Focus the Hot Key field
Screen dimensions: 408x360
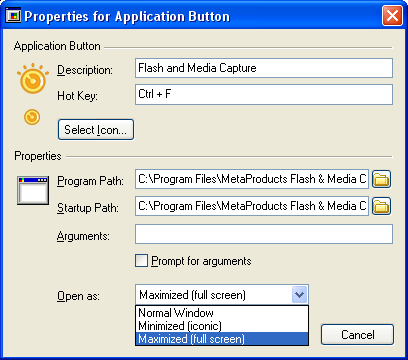click(x=264, y=94)
